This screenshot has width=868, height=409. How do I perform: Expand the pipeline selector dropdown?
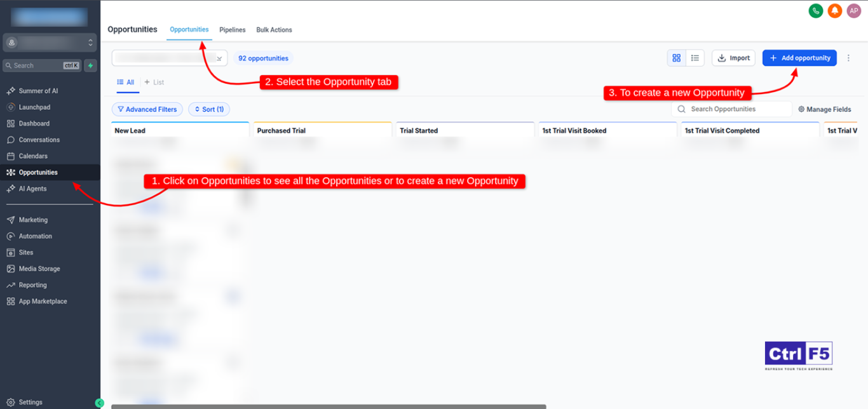pyautogui.click(x=218, y=58)
